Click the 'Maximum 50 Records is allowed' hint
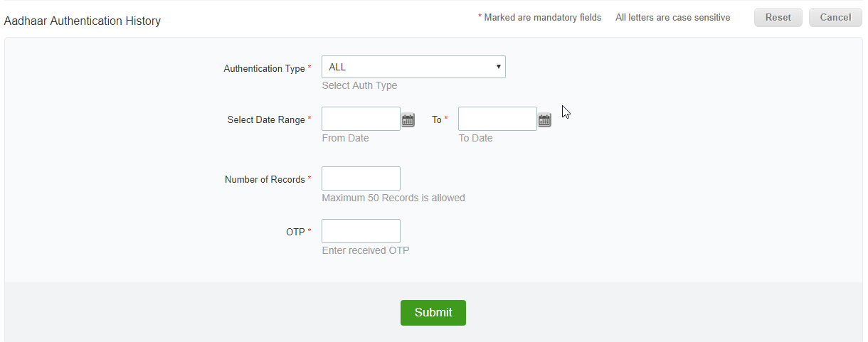 click(x=393, y=198)
